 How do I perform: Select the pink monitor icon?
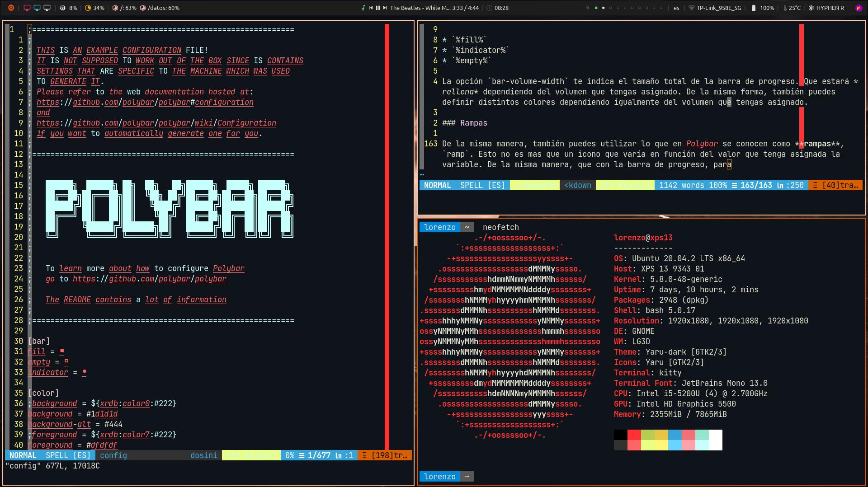coord(27,8)
